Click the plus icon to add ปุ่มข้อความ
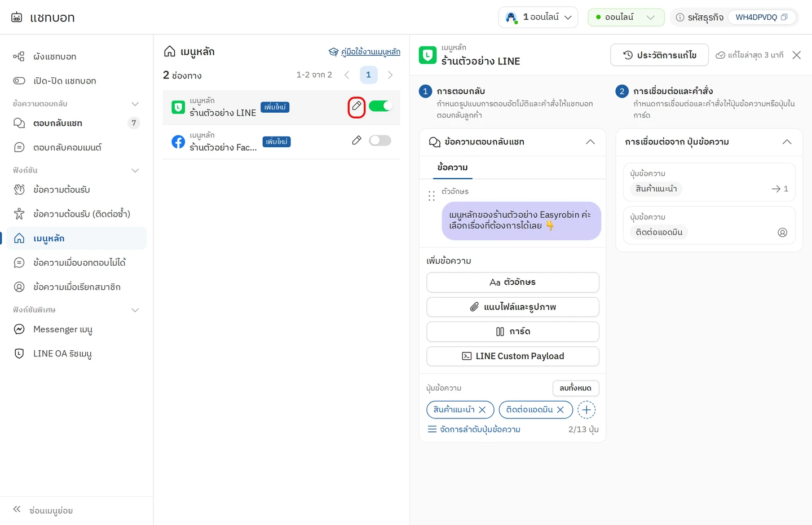812x525 pixels. coord(586,410)
